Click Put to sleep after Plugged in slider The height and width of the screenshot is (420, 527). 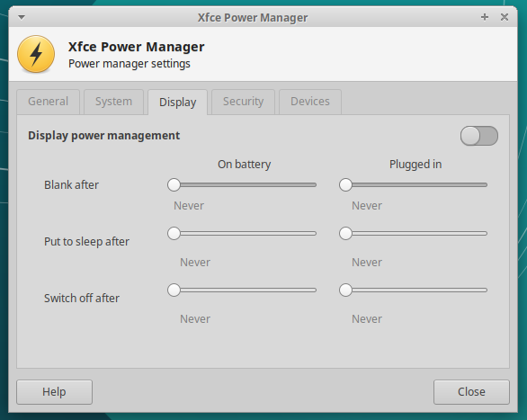[413, 233]
